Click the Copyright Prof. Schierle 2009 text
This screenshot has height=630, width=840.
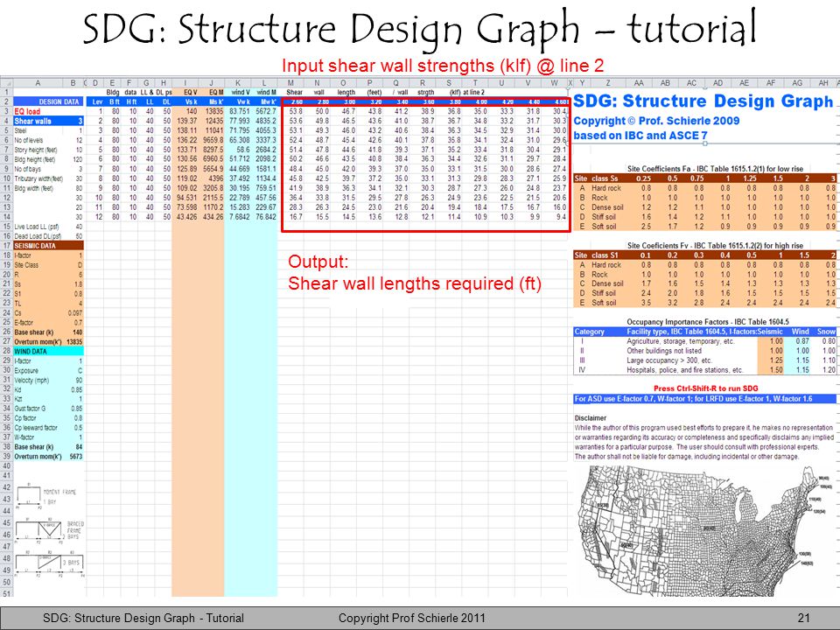(x=656, y=121)
